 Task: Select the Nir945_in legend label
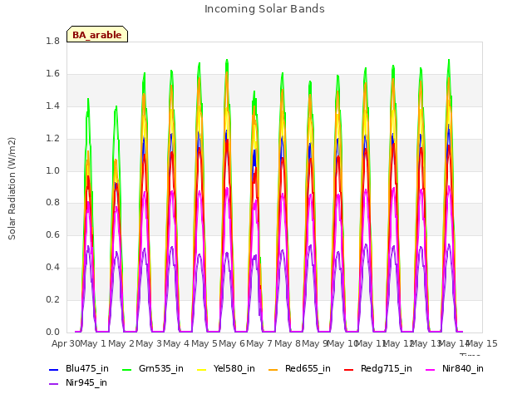86,383
